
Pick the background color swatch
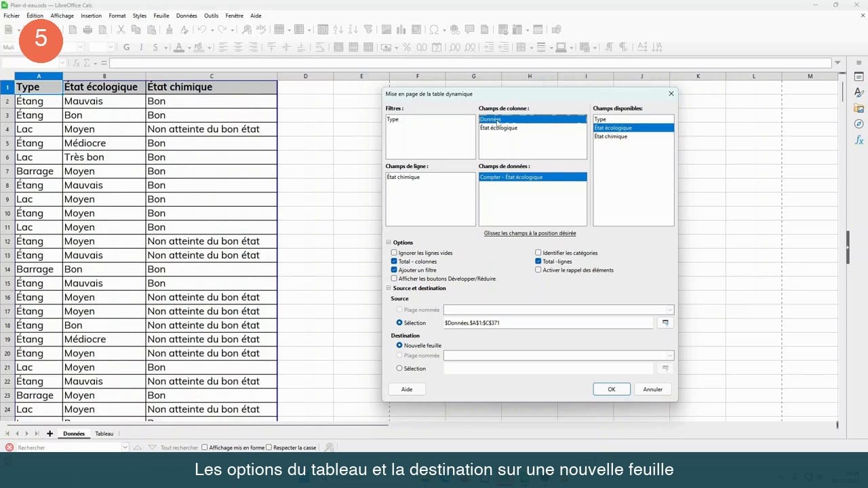click(199, 47)
